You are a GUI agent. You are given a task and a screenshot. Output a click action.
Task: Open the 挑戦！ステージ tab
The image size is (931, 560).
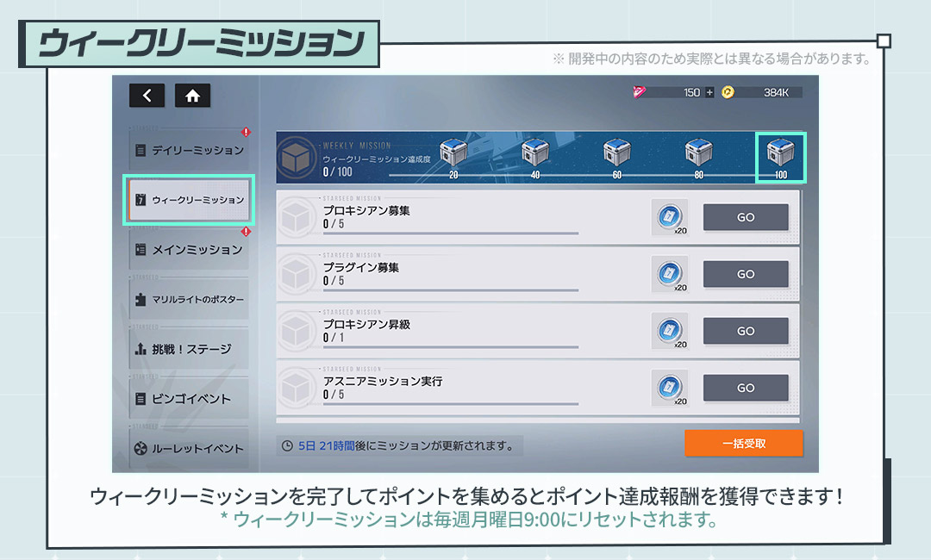(188, 349)
